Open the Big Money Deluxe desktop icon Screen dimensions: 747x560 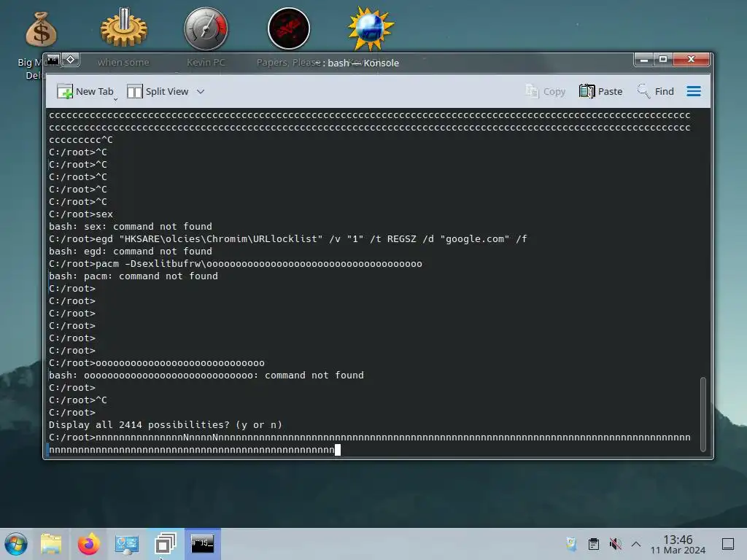(x=41, y=29)
